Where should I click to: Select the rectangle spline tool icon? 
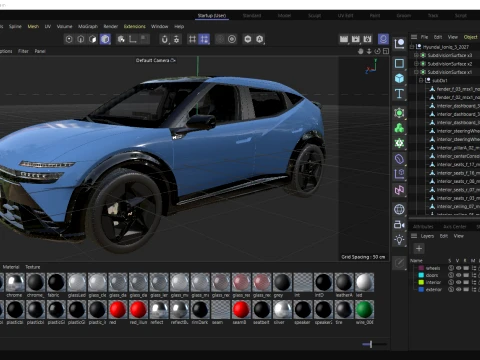click(x=399, y=63)
